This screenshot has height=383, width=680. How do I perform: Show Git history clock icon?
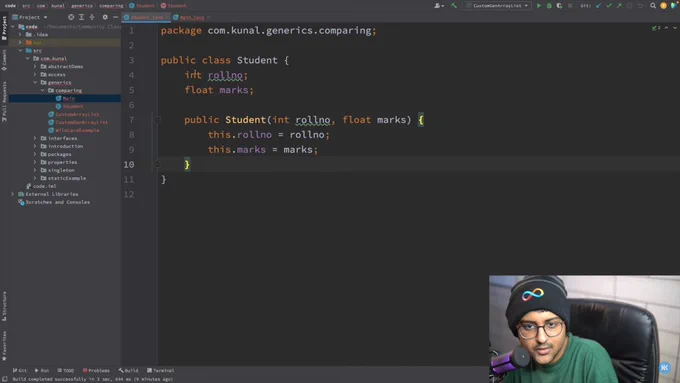[x=630, y=6]
